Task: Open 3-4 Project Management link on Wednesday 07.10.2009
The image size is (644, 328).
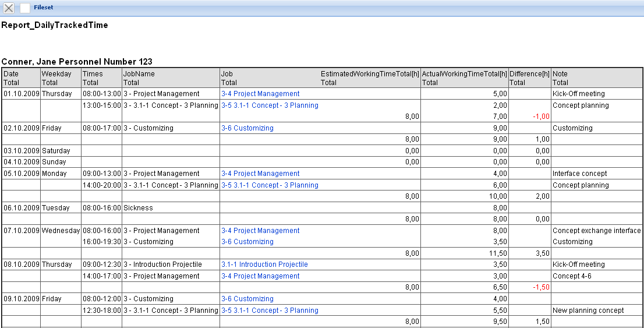Action: (260, 231)
